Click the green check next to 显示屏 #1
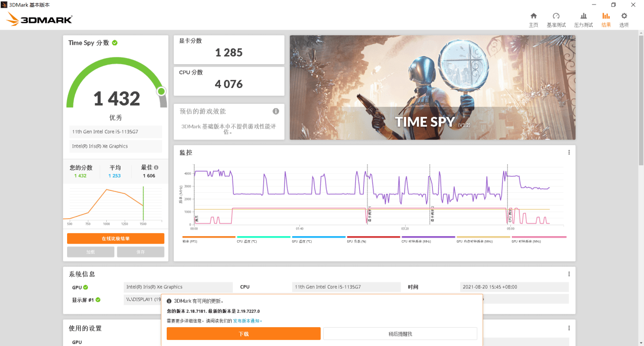 (98, 300)
